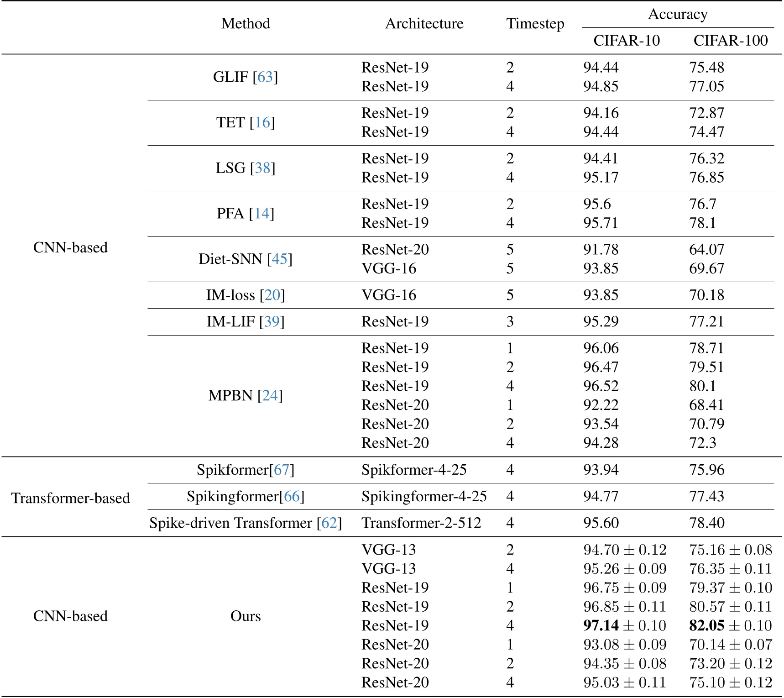Follow the IM-LIF citation 39
This screenshot has height=698, width=784.
pos(272,322)
